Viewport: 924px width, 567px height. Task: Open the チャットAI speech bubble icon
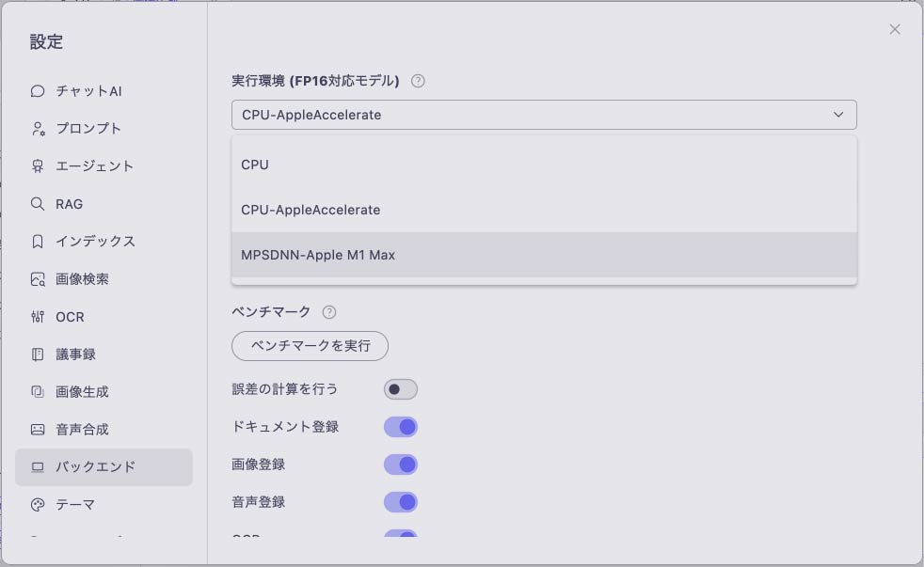pos(38,90)
